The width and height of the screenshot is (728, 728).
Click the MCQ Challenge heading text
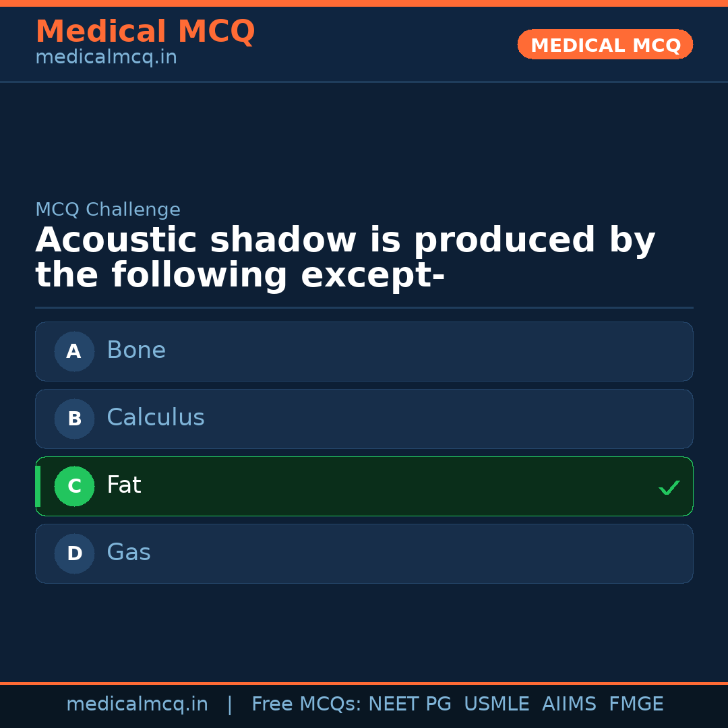[108, 210]
